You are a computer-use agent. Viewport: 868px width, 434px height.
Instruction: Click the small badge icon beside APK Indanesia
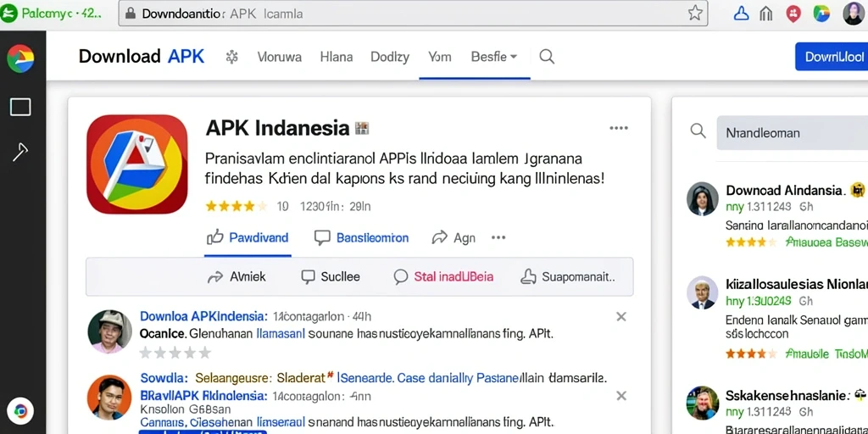361,129
